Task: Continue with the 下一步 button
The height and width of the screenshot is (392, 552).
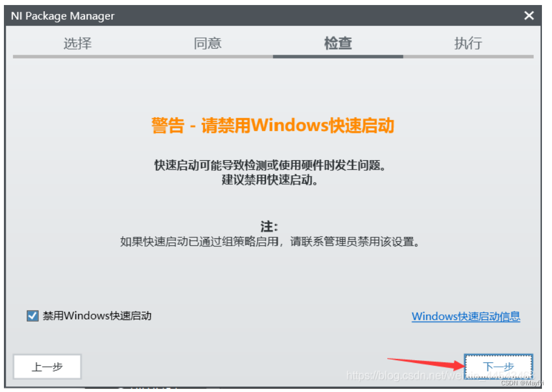Action: coord(498,367)
